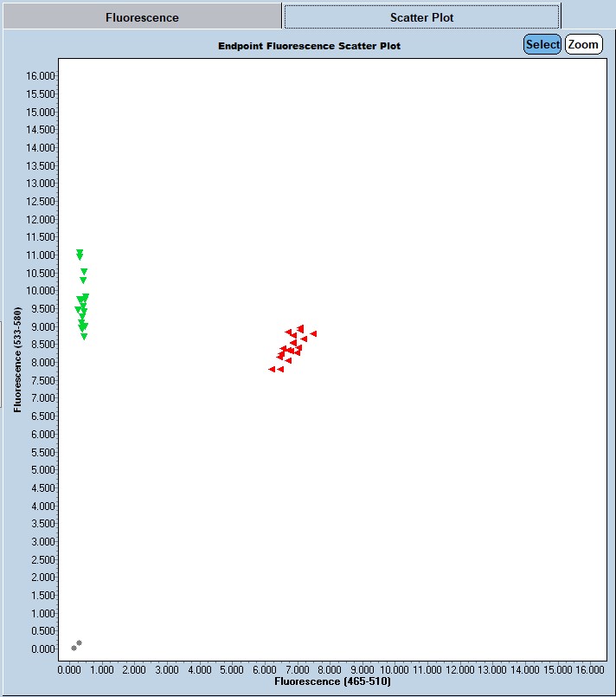Image resolution: width=616 pixels, height=697 pixels.
Task: Click the 0.000 x-axis origin label
Action: (69, 669)
